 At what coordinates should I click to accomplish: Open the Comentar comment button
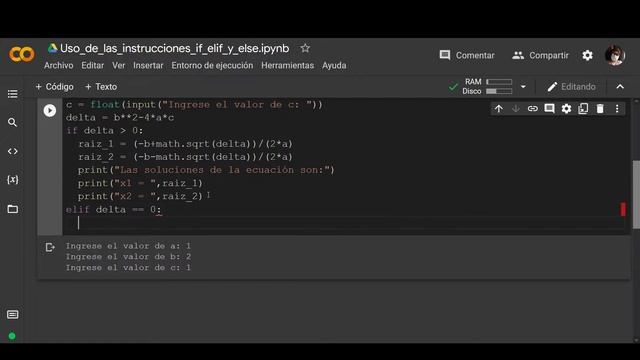coord(467,55)
